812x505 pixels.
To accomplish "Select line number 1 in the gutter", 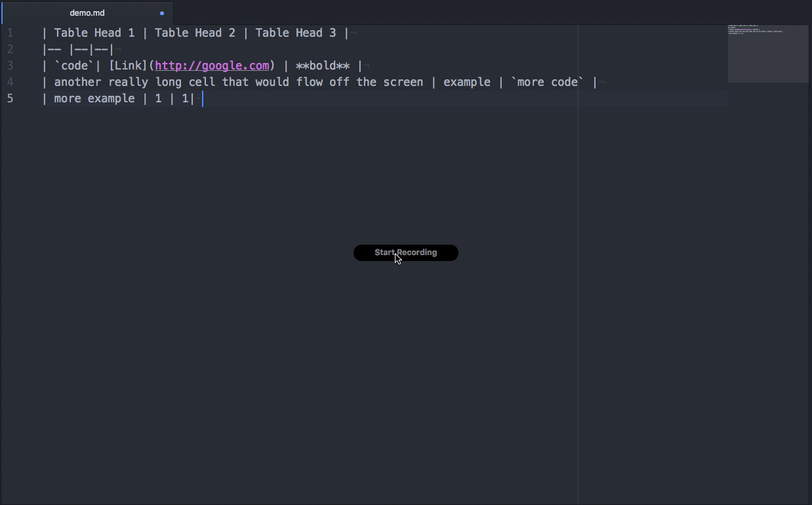I will click(x=10, y=32).
